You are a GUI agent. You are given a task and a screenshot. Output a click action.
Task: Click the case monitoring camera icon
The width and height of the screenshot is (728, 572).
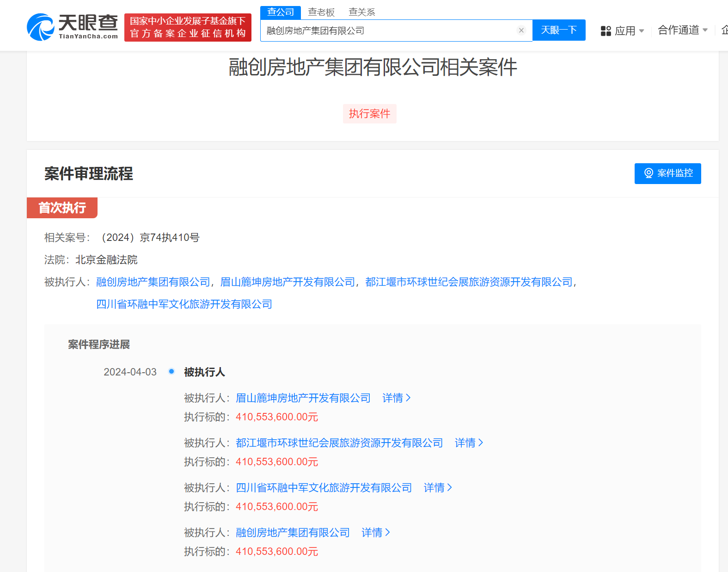pyautogui.click(x=648, y=173)
